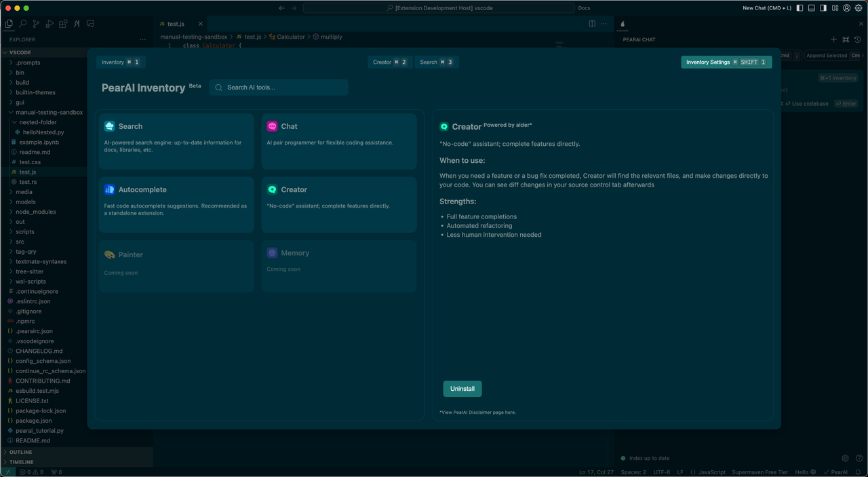Click the Search tool card icon
This screenshot has height=477, width=868.
pyautogui.click(x=109, y=126)
